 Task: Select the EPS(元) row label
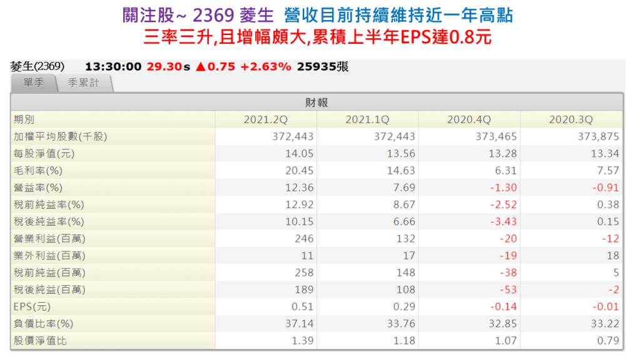tap(33, 306)
